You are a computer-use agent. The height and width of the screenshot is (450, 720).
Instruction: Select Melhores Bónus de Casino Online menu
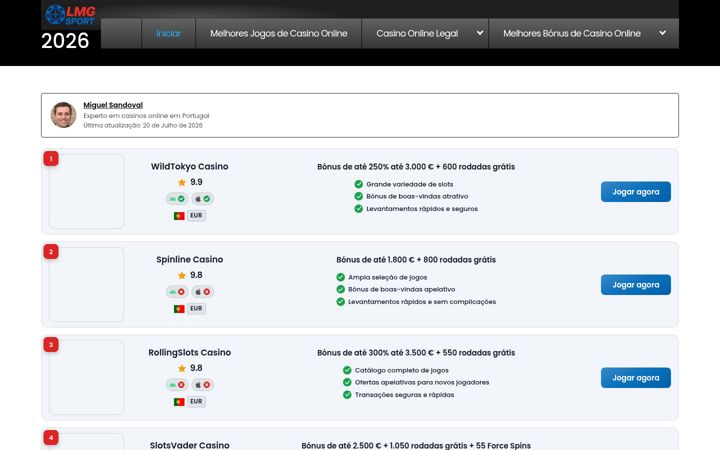[572, 34]
